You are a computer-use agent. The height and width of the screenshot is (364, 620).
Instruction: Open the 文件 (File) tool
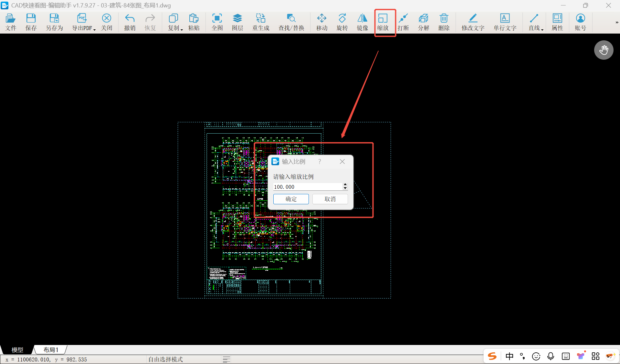11,22
